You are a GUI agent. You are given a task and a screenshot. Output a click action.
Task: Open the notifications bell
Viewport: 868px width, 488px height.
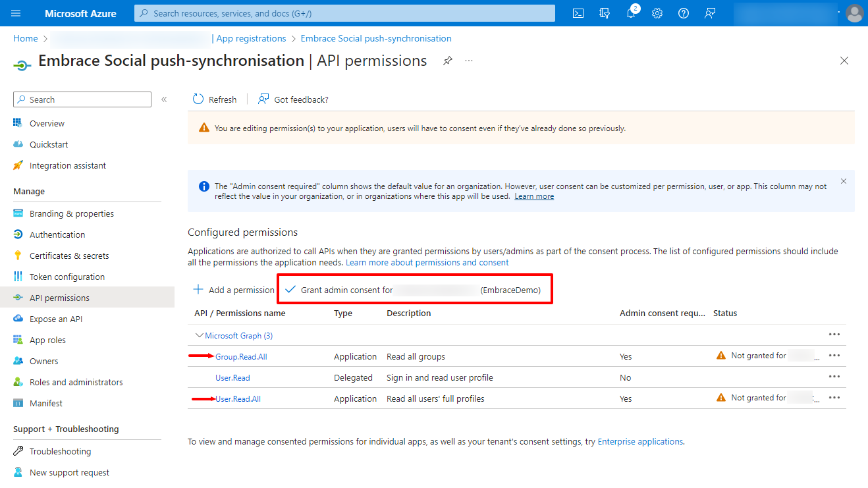pyautogui.click(x=631, y=13)
